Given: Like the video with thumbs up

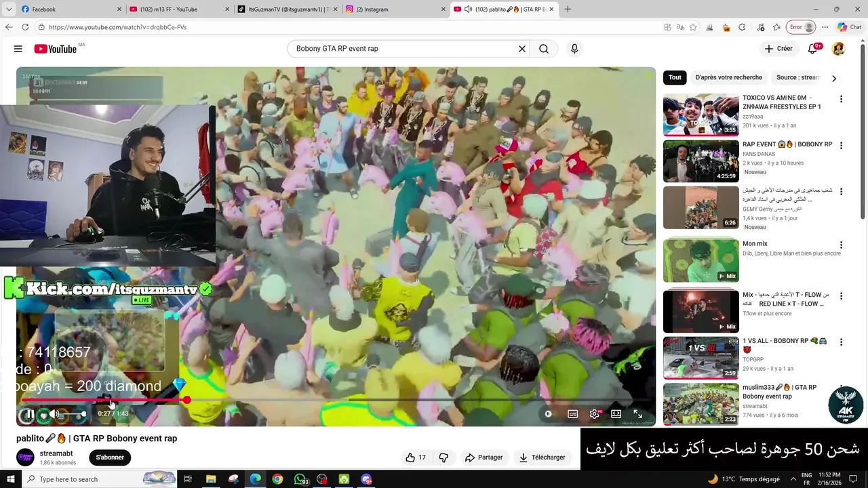Looking at the screenshot, I should coord(416,457).
